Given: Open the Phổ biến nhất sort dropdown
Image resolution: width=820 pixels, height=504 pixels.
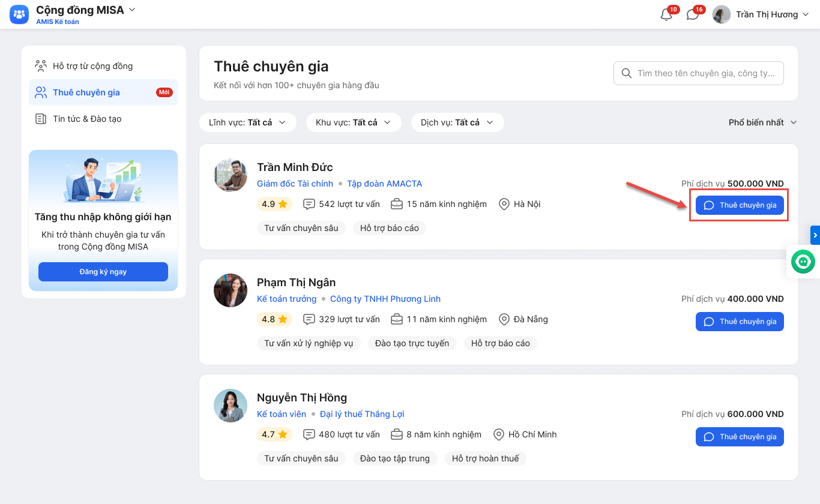Looking at the screenshot, I should tap(763, 122).
